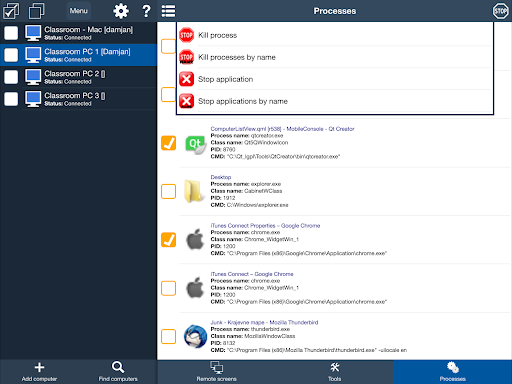Click the Add computer button
512x384 pixels.
tap(39, 372)
